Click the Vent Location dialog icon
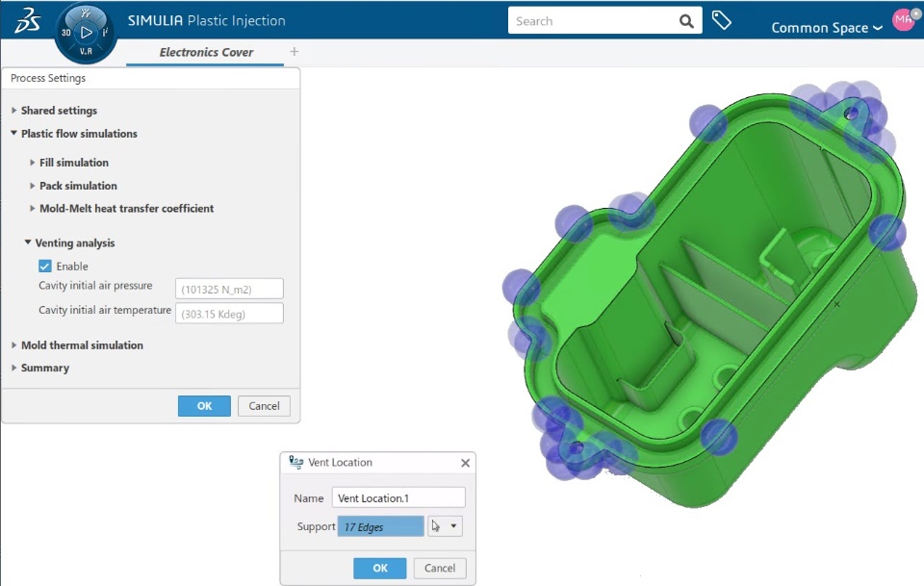The width and height of the screenshot is (924, 586). [x=296, y=462]
